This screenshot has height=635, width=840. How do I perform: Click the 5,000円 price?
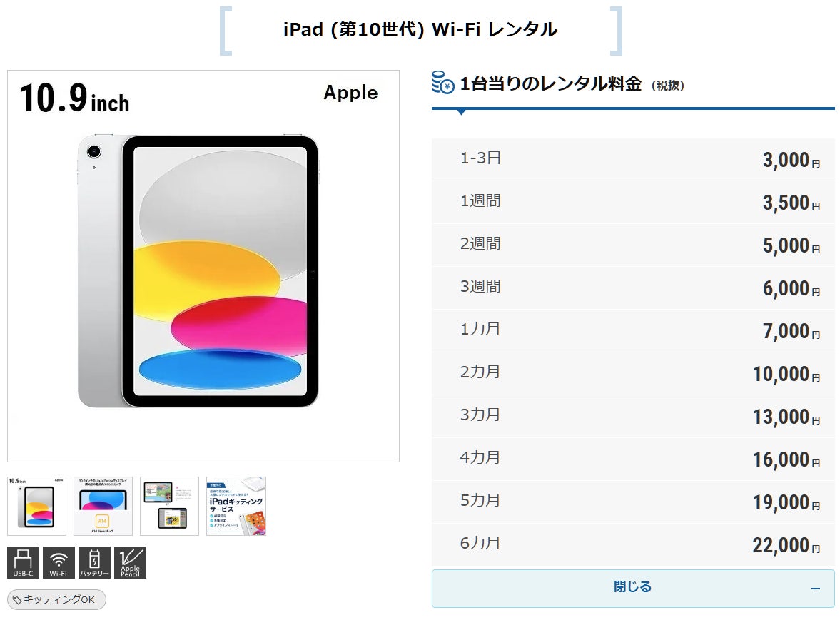(x=791, y=245)
